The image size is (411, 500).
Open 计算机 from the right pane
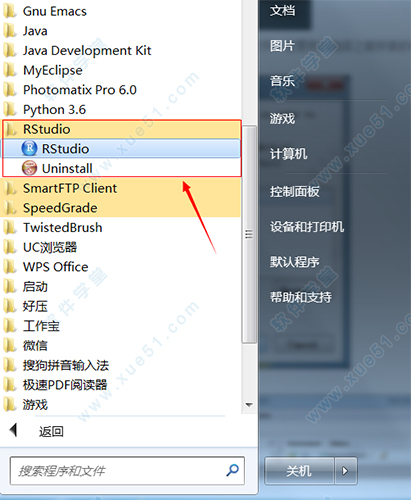pos(288,154)
